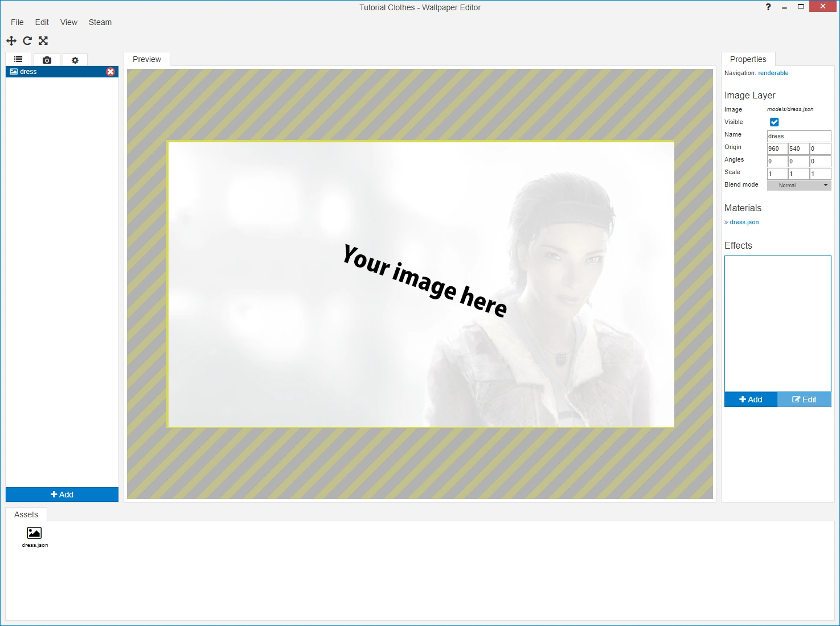Viewport: 840px width, 626px height.
Task: Remove the dress layer with red X
Action: pos(110,72)
